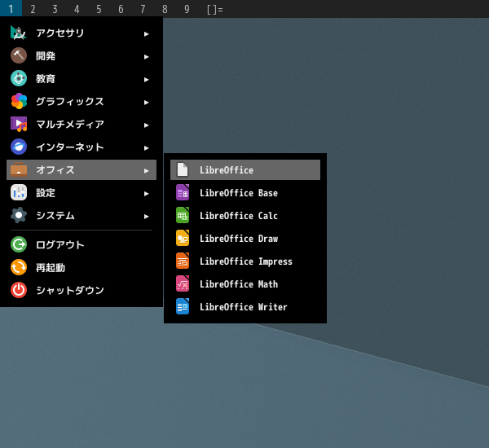This screenshot has width=489, height=448.
Task: Click the LibreOffice Calc green icon
Action: [x=183, y=215]
